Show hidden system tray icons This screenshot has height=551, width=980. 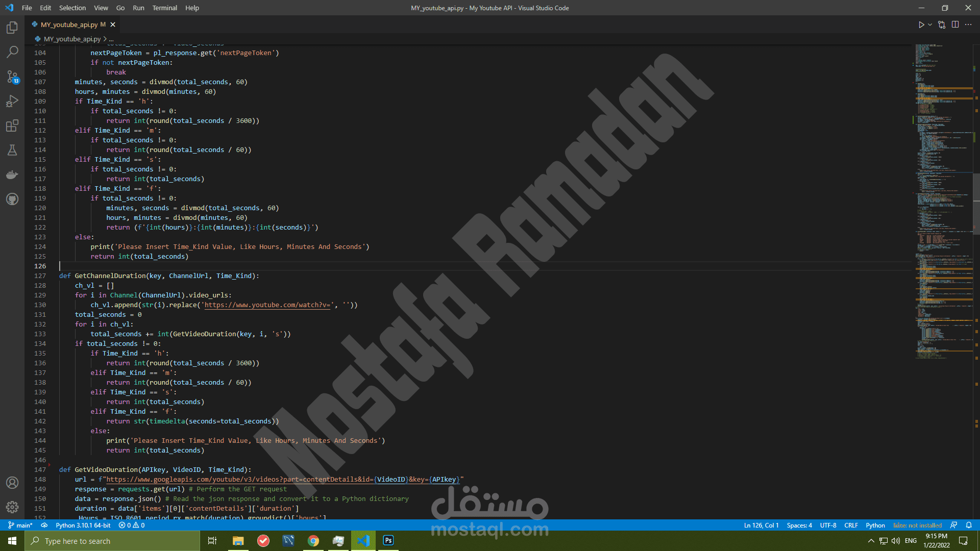click(871, 541)
